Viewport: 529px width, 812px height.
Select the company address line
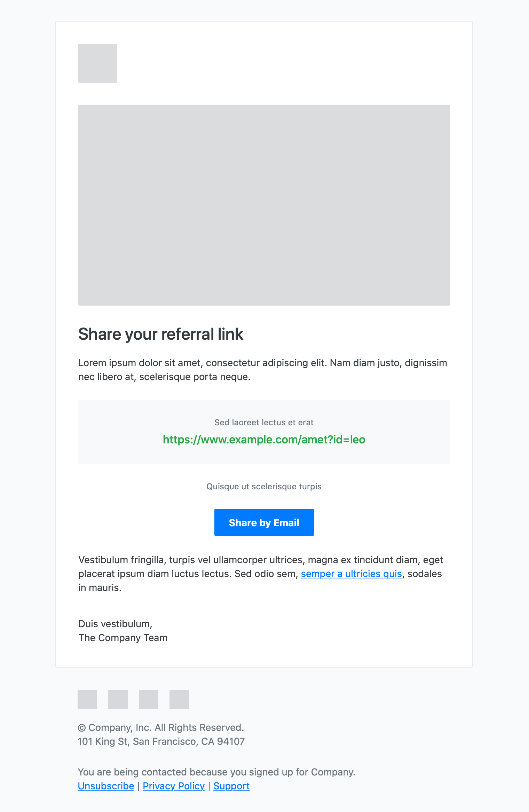coord(161,741)
